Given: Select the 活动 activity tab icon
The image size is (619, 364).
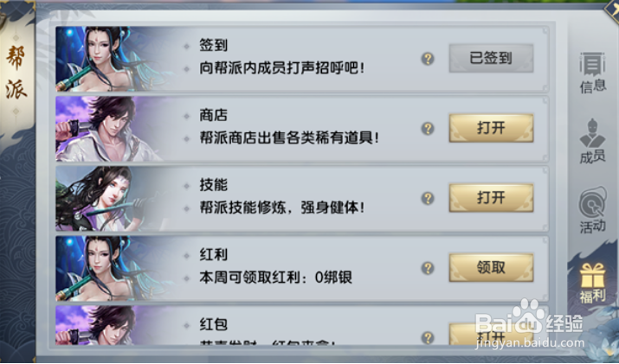Looking at the screenshot, I should tap(592, 210).
